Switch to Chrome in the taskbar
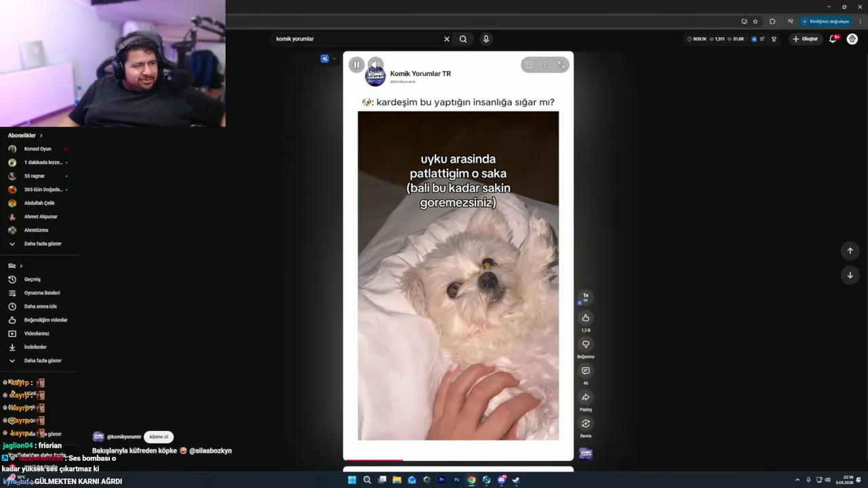The width and height of the screenshot is (868, 488). 471,480
